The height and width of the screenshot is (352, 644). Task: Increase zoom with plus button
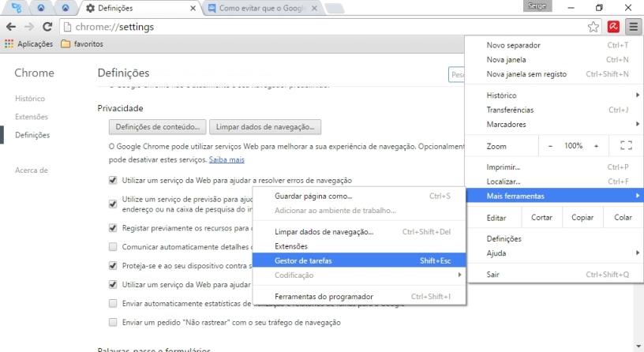(x=596, y=146)
